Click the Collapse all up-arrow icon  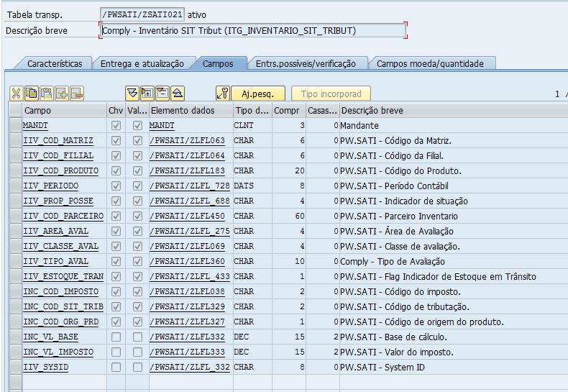click(x=178, y=94)
